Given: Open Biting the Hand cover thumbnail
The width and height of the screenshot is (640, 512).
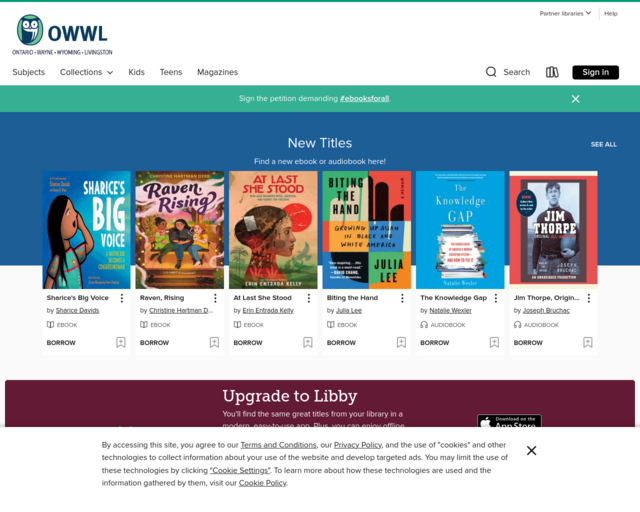Looking at the screenshot, I should click(x=367, y=230).
